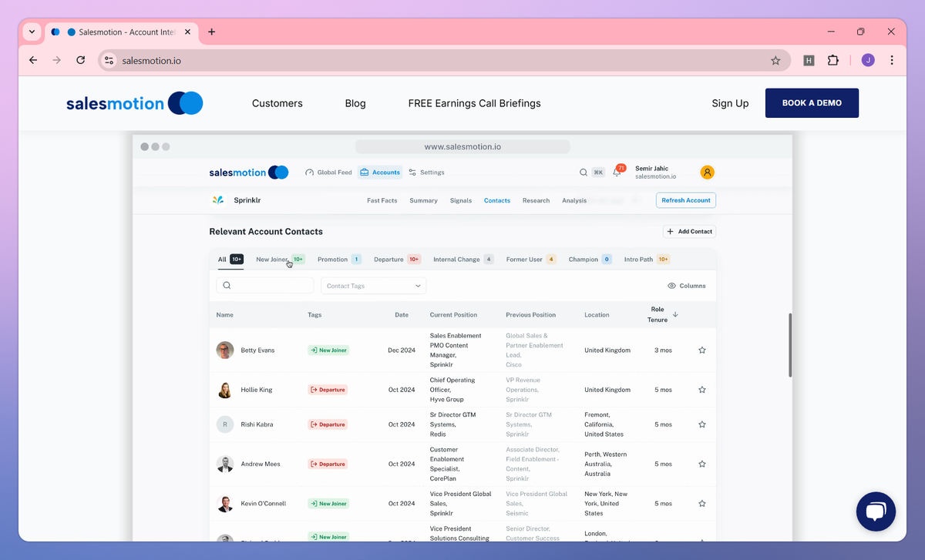Click the Sign Up link

click(730, 103)
